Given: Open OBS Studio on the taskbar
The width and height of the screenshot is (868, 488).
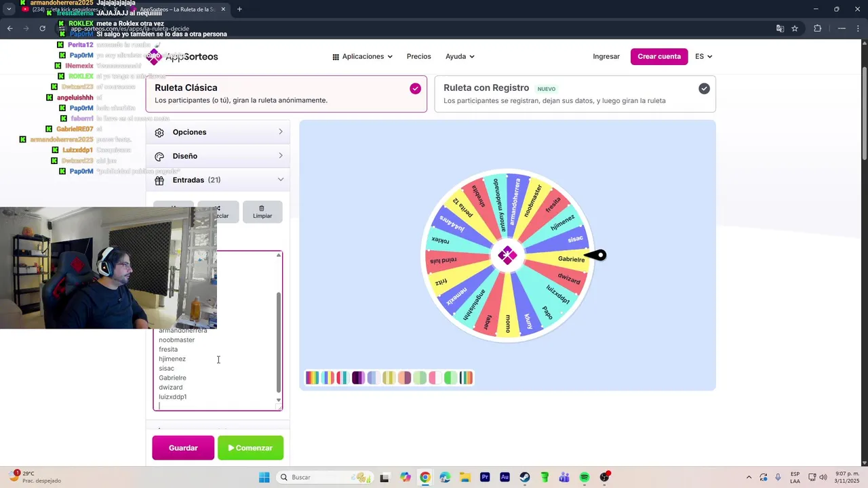Looking at the screenshot, I should (604, 477).
